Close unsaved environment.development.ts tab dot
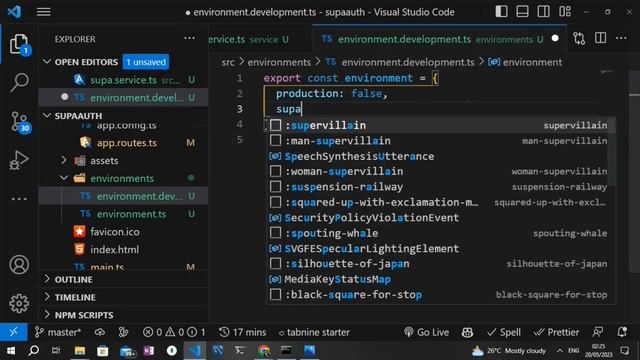The width and height of the screenshot is (640, 360). (x=555, y=38)
